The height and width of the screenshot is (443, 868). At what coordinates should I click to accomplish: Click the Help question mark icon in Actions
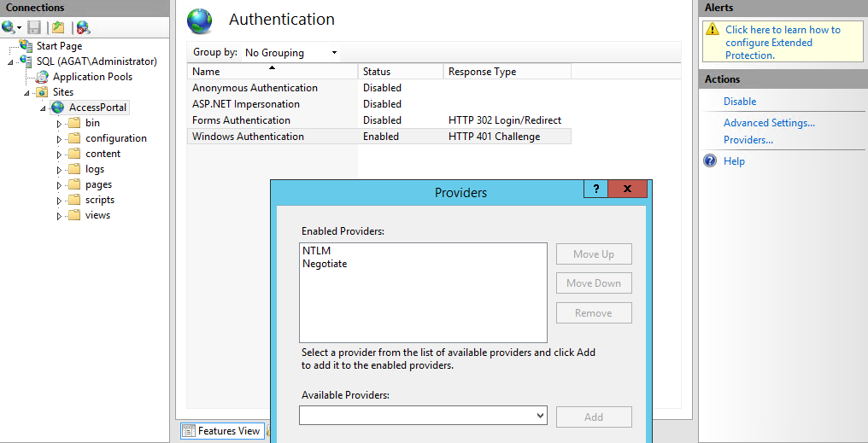[710, 161]
